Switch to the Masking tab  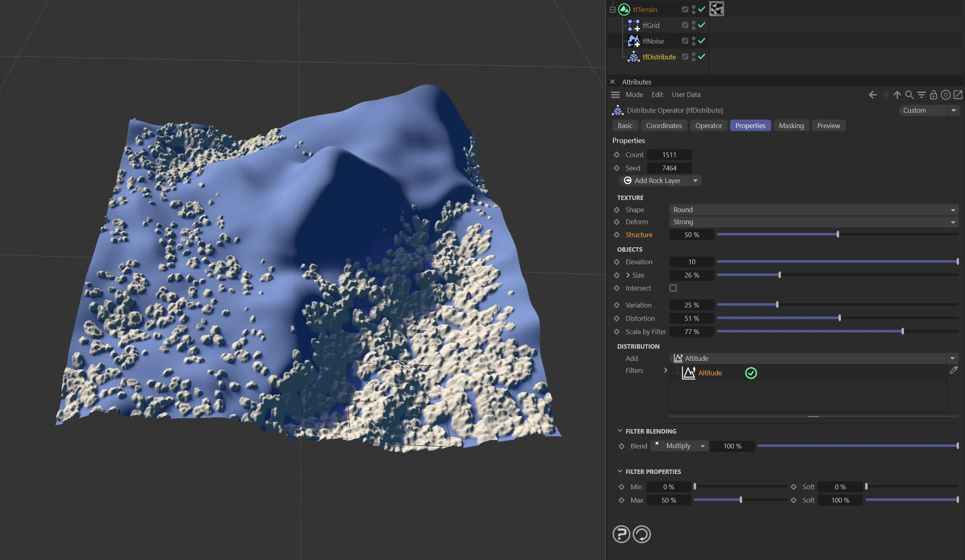click(x=791, y=126)
